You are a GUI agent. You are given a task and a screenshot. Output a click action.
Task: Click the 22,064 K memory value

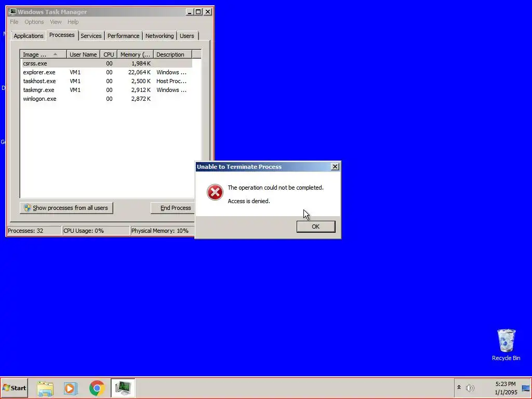pos(139,72)
